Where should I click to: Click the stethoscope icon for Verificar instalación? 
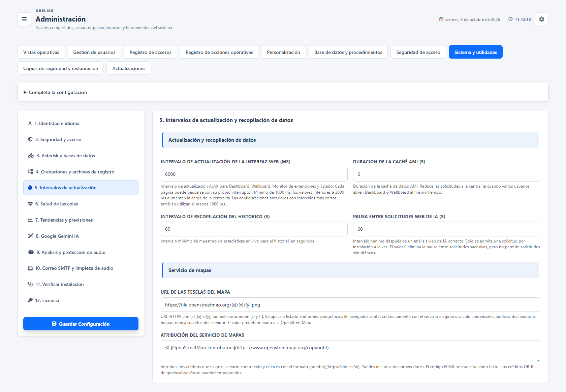pyautogui.click(x=30, y=284)
